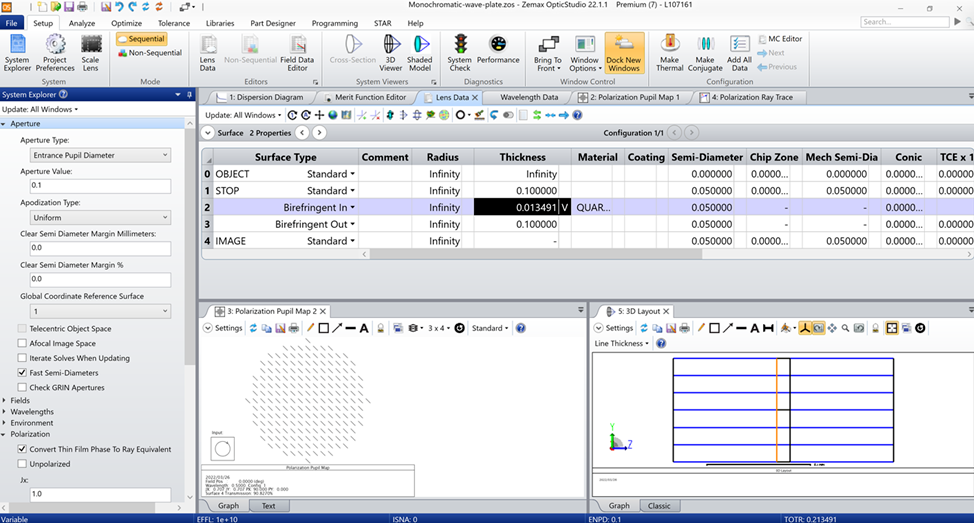The height and width of the screenshot is (523, 974).
Task: Click the Lens Data horizontal scrollbar
Action: 535,254
